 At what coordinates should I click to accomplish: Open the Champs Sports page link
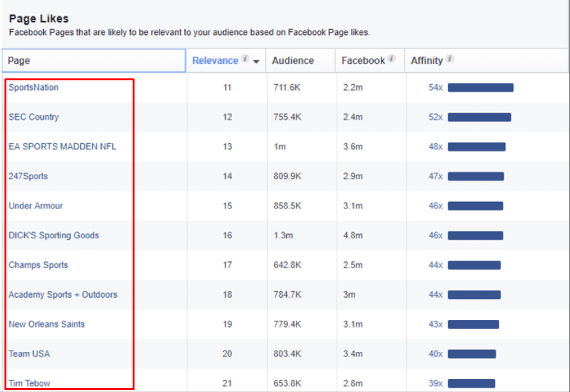pos(38,265)
